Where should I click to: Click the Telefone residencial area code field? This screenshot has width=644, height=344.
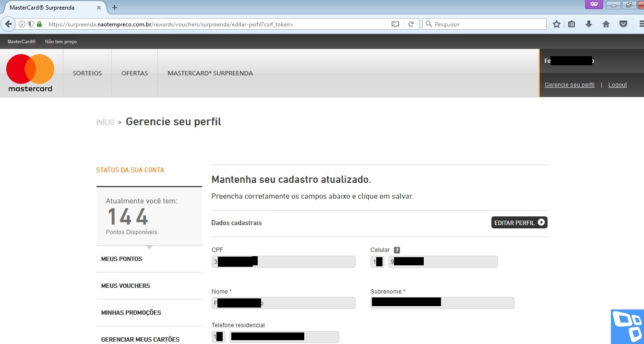(218, 337)
